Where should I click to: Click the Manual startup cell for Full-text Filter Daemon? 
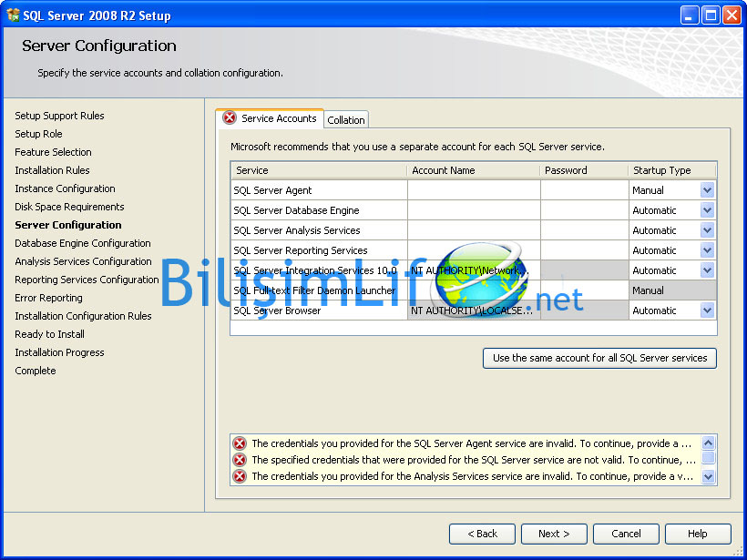coord(672,290)
